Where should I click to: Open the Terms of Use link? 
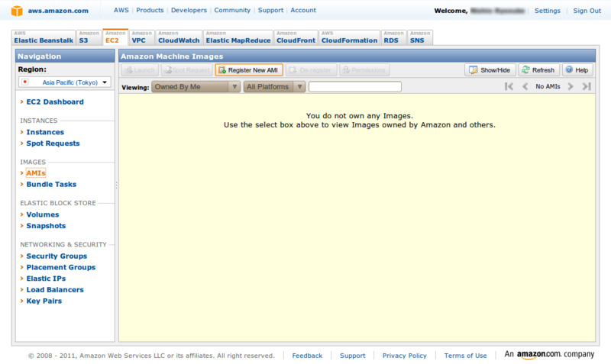point(465,356)
